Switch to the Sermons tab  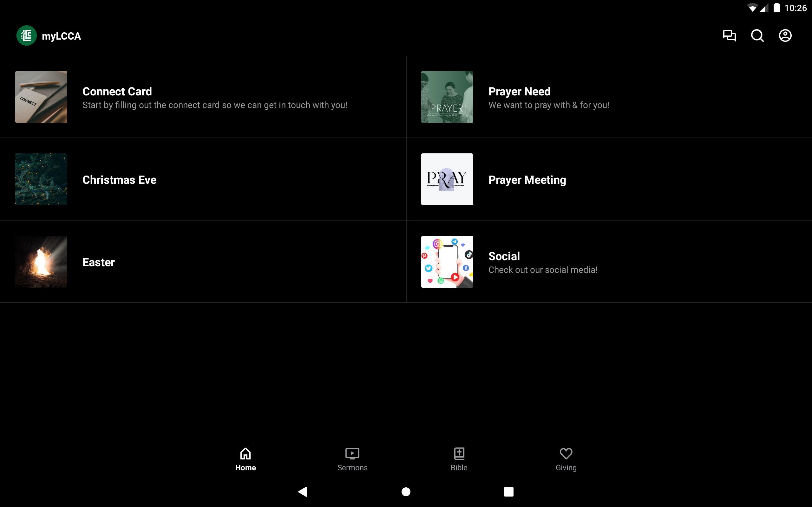[x=352, y=459]
